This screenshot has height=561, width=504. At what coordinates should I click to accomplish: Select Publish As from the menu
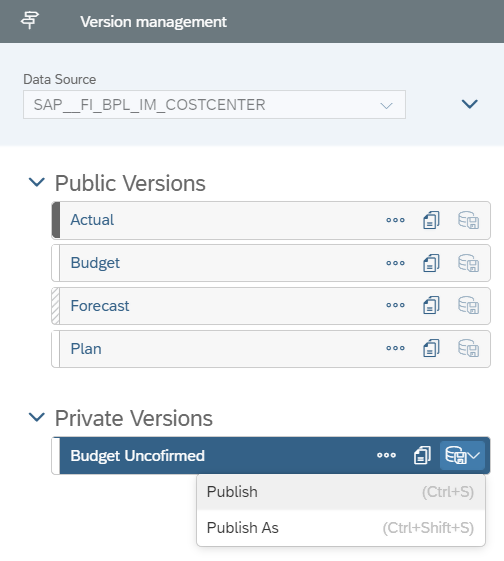click(x=341, y=528)
